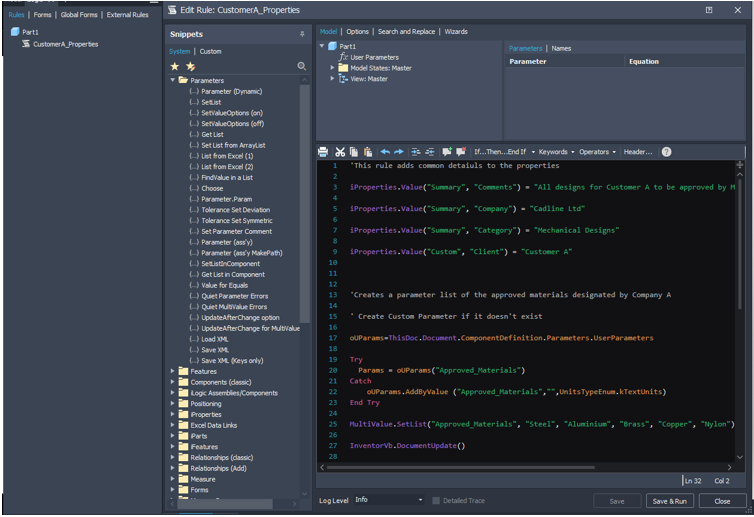
Task: Open the help question mark icon
Action: [666, 152]
